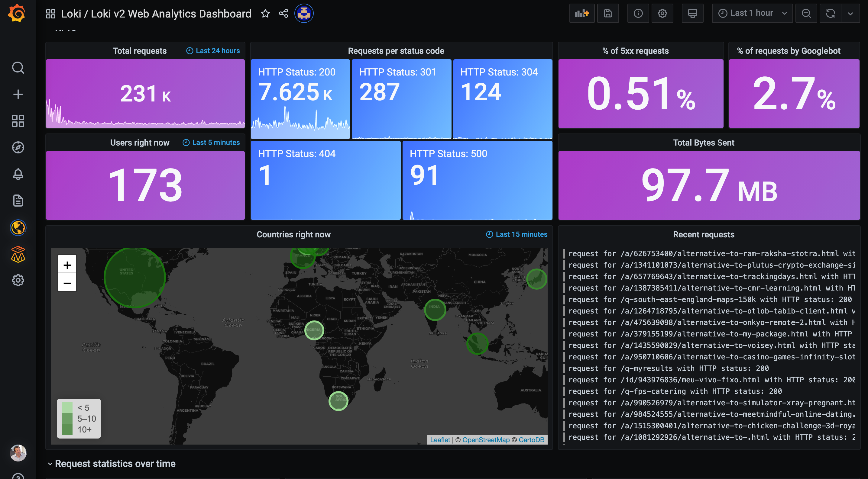
Task: Open the Dashboards grid icon in sidebar
Action: coord(18,121)
